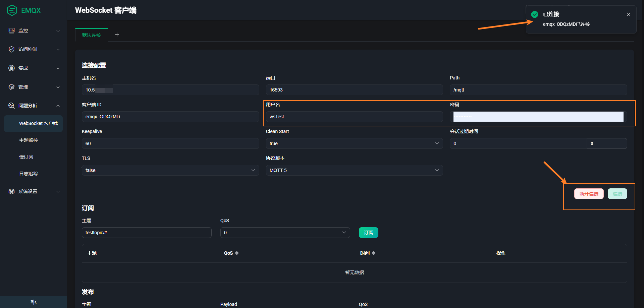Viewport: 644px width, 308px height.
Task: Add a new connection tab with plus
Action: point(117,35)
